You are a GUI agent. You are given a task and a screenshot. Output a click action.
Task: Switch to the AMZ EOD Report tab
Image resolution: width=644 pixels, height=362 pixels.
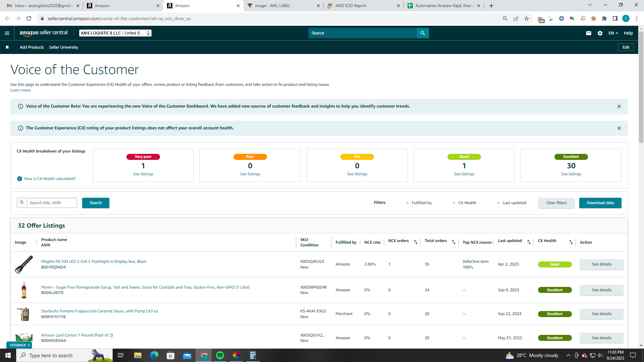364,6
